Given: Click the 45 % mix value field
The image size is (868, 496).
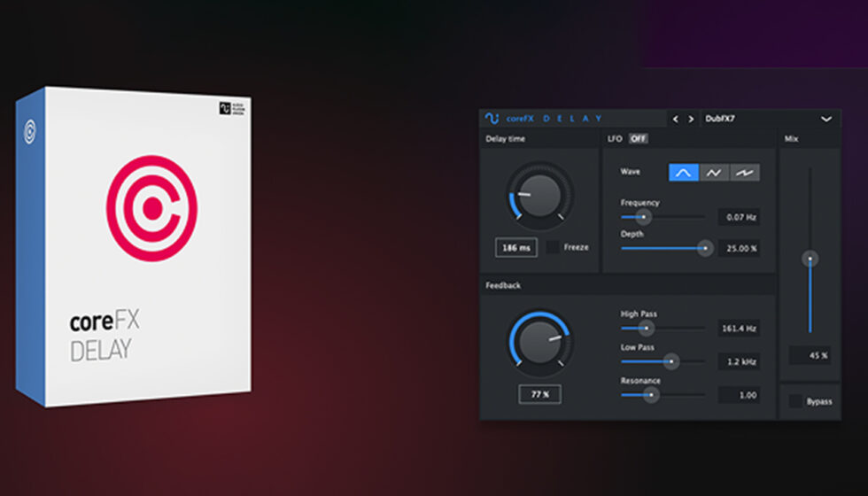Looking at the screenshot, I should [810, 355].
